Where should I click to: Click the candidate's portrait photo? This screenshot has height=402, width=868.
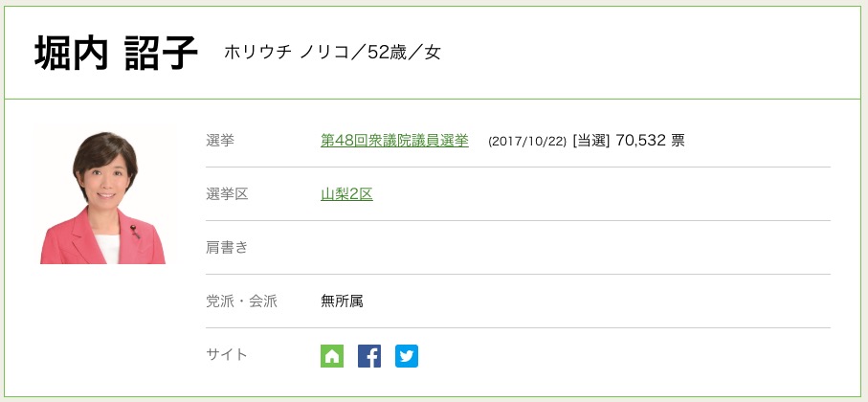(x=103, y=194)
